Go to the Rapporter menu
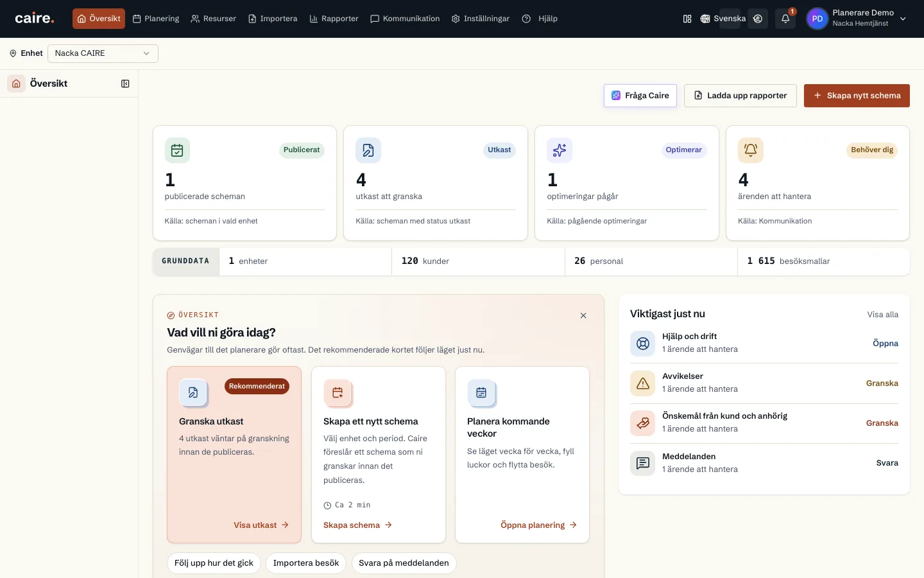The height and width of the screenshot is (578, 924). [334, 19]
